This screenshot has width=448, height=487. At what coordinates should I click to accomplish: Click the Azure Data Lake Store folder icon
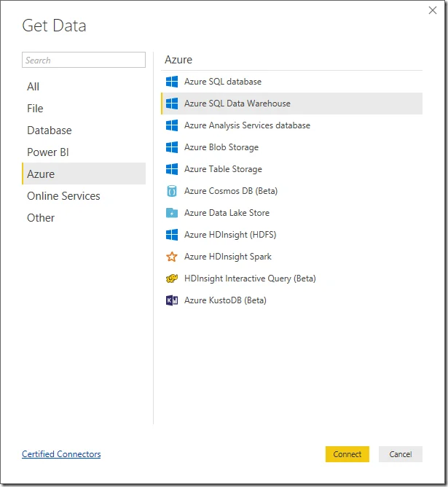172,213
